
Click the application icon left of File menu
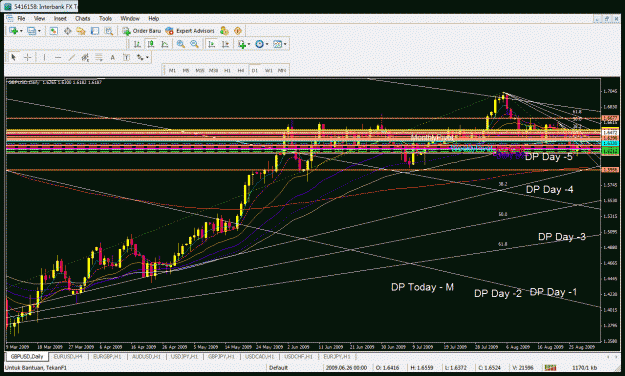coord(10,19)
